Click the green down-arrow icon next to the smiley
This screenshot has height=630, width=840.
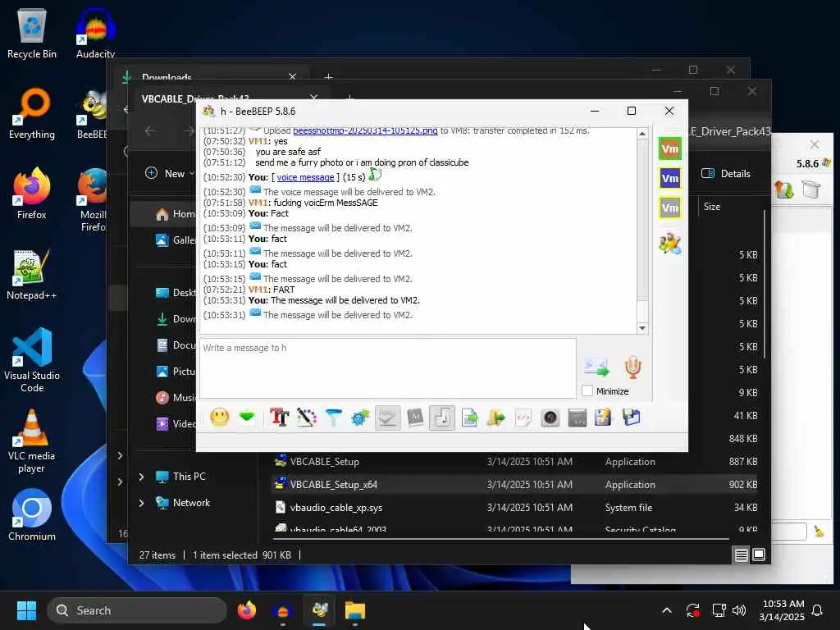(247, 418)
